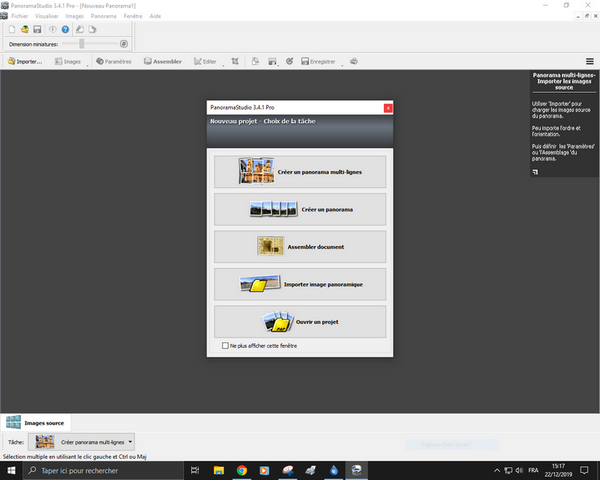Open the Aide menu
600x480 pixels.
click(x=155, y=16)
